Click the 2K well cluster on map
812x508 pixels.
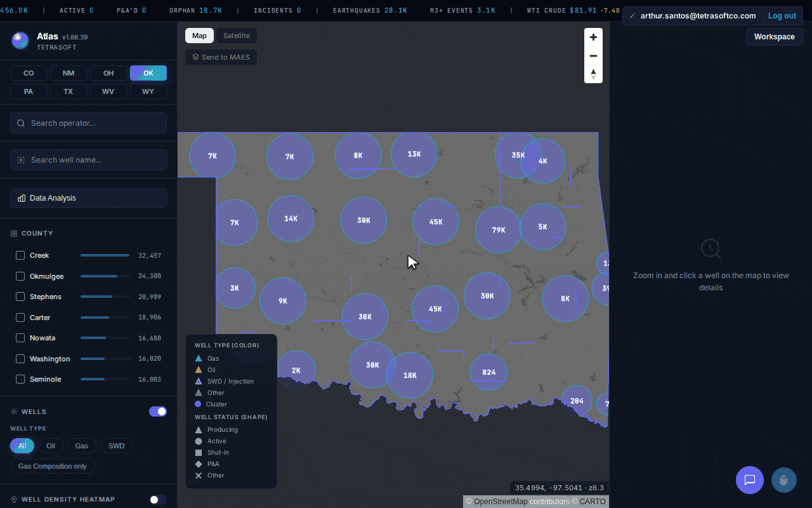tap(296, 370)
